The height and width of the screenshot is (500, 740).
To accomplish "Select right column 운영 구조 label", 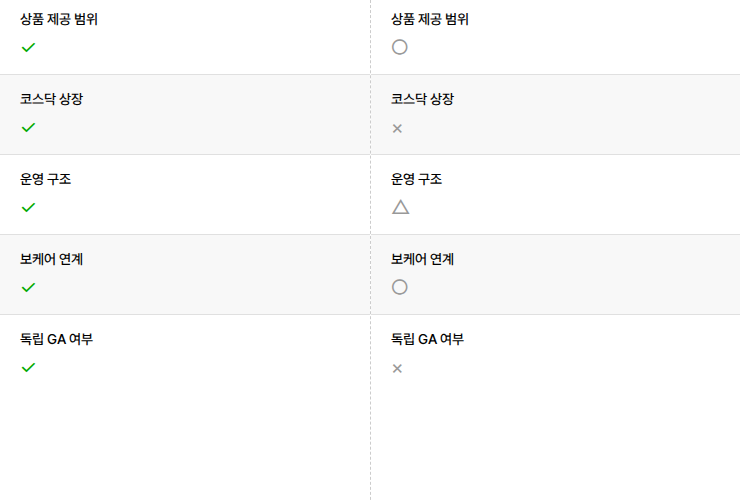I will click(x=416, y=179).
